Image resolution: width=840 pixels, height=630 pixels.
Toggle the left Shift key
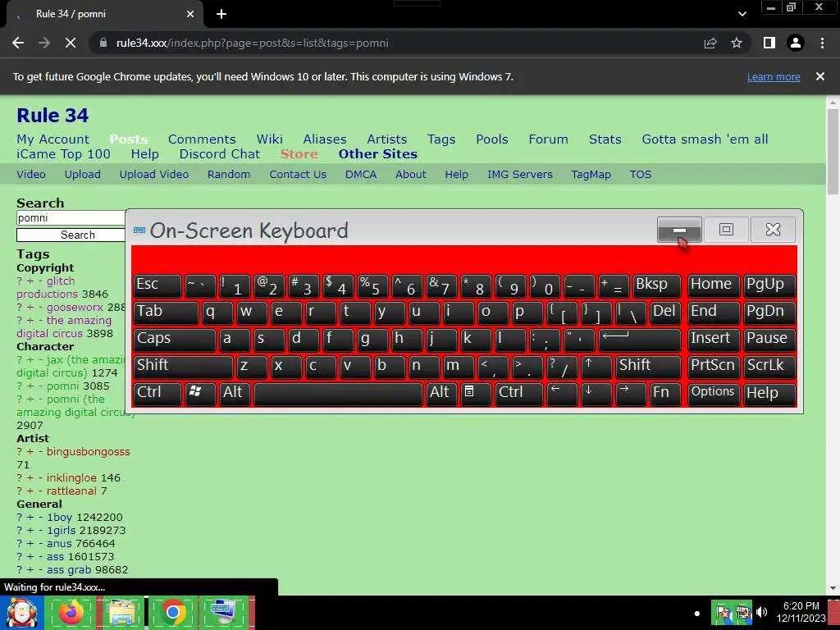tap(183, 367)
